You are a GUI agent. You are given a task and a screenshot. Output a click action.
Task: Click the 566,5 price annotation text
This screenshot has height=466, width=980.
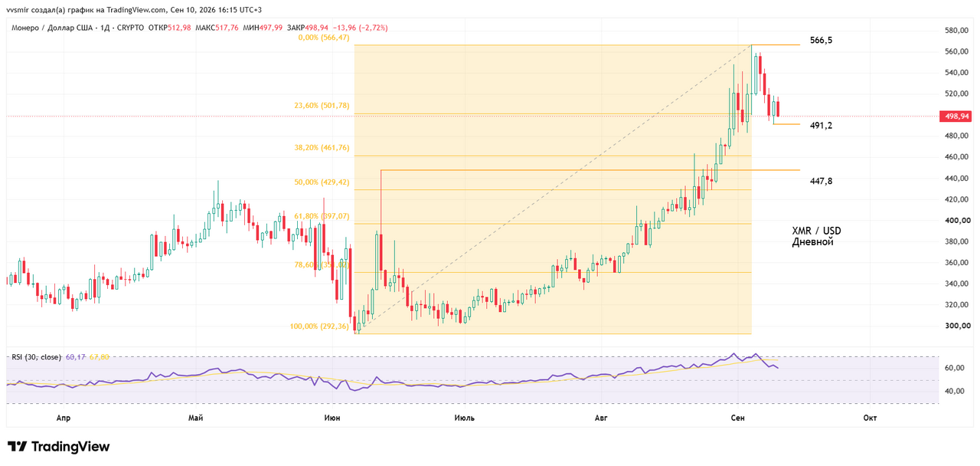pyautogui.click(x=821, y=40)
